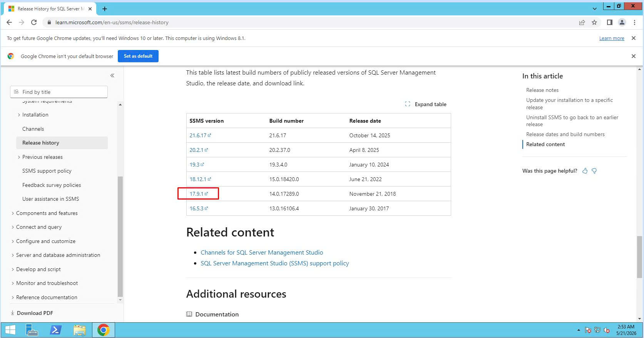The width and height of the screenshot is (644, 338).
Task: Open Chrome three-dot menu
Action: tap(634, 22)
